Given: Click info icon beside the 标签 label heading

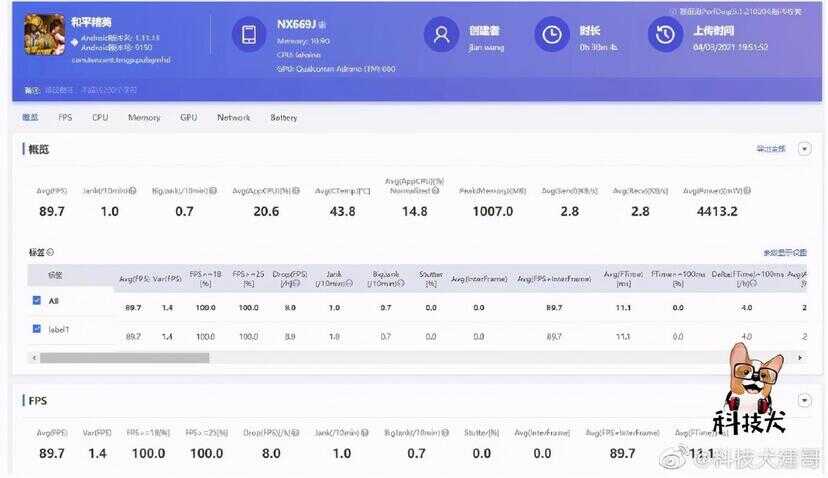Looking at the screenshot, I should 50,252.
